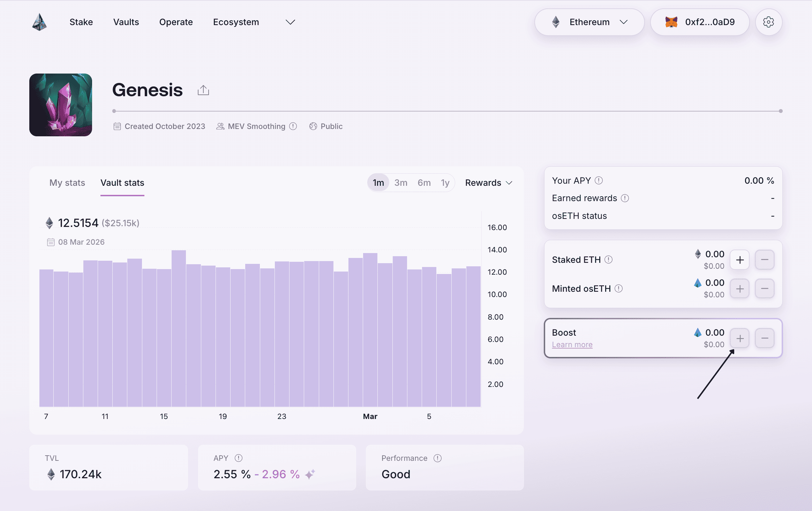812x511 pixels.
Task: Click the Your APY info icon
Action: click(599, 181)
